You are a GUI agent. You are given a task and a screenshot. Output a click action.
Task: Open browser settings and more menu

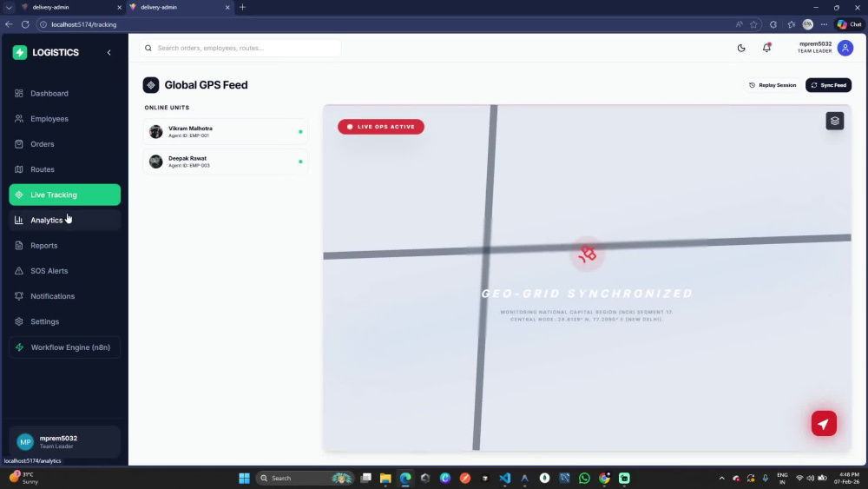point(825,24)
